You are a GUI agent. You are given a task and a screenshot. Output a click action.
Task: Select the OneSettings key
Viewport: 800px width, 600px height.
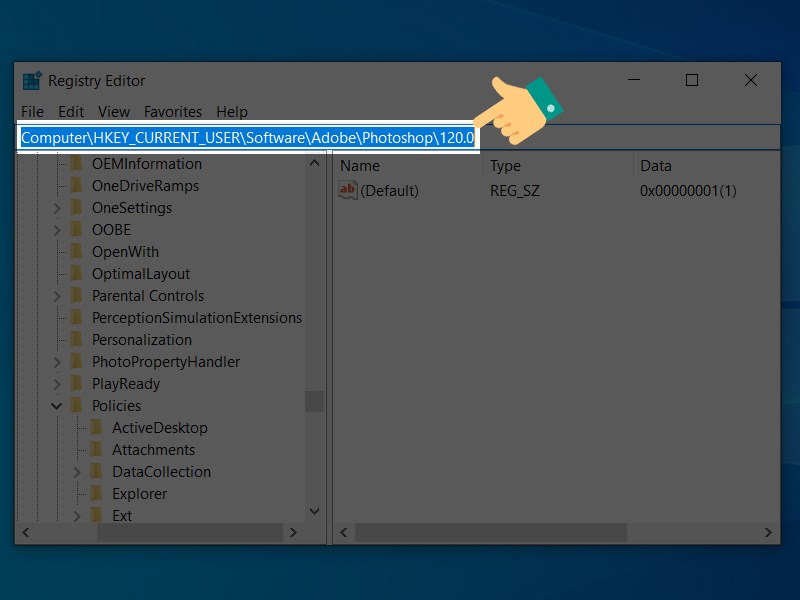point(132,208)
